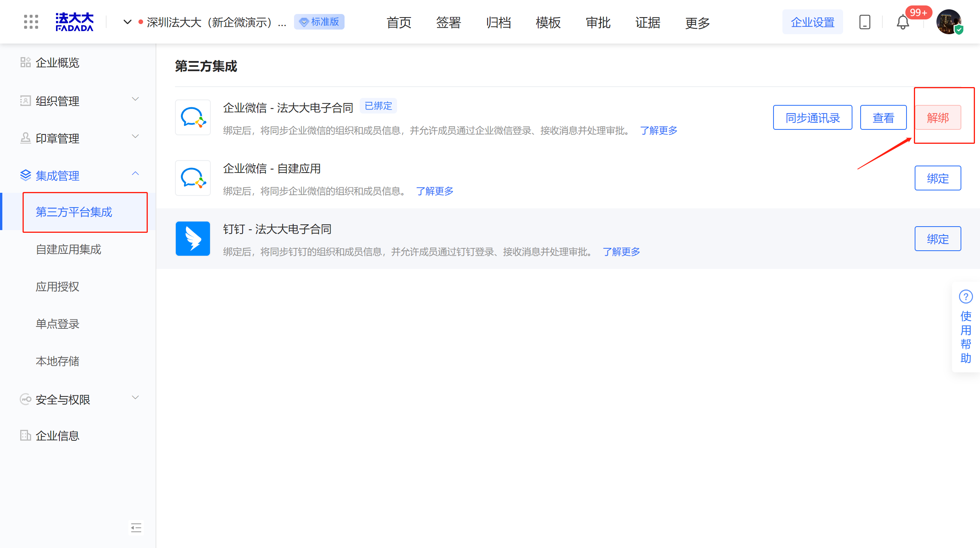Screen dimensions: 980x548
Task: Click the FADADA logo
Action: (x=74, y=22)
